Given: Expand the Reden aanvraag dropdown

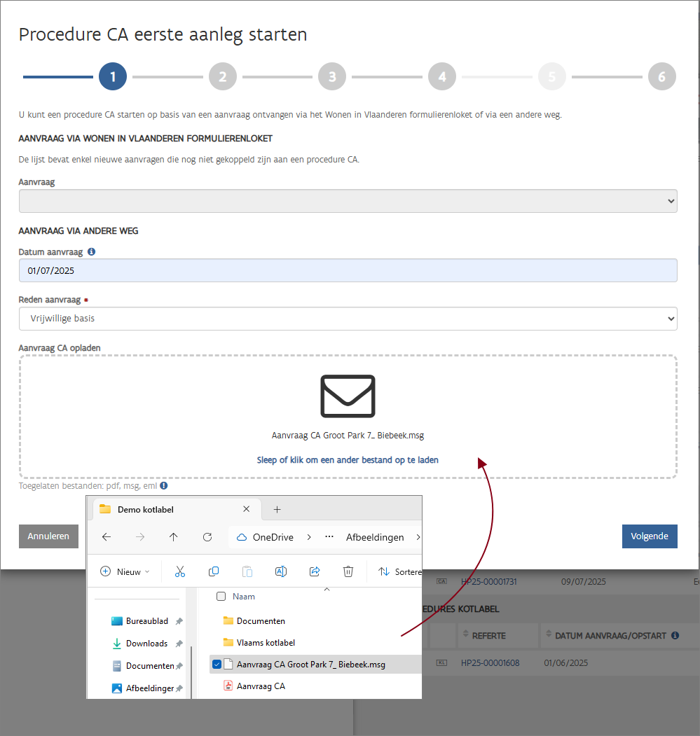Looking at the screenshot, I should click(x=348, y=319).
